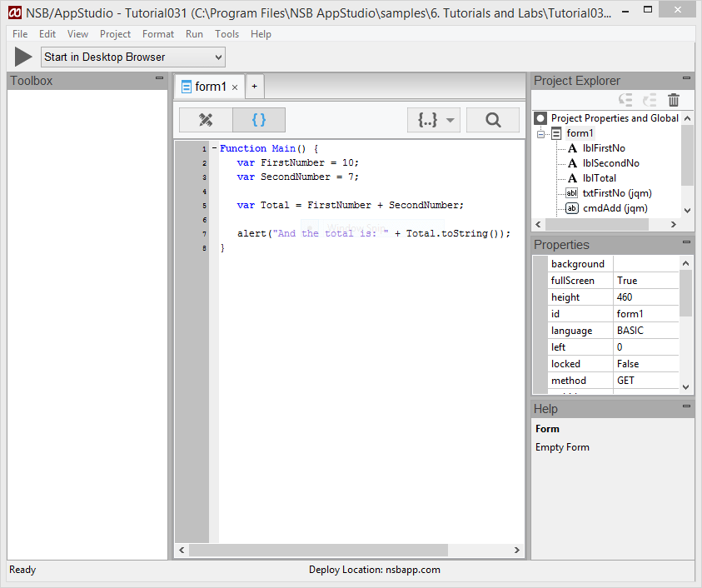
Task: Click the var Total code line
Action: 350,205
